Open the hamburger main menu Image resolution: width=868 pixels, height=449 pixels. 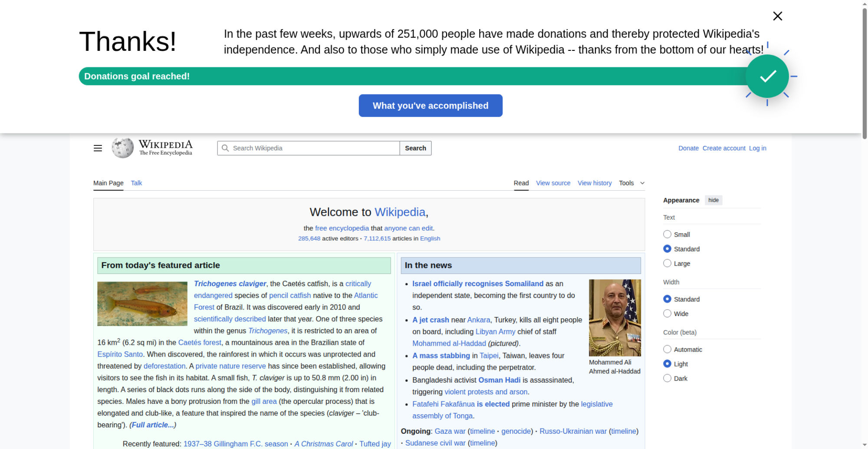[98, 148]
